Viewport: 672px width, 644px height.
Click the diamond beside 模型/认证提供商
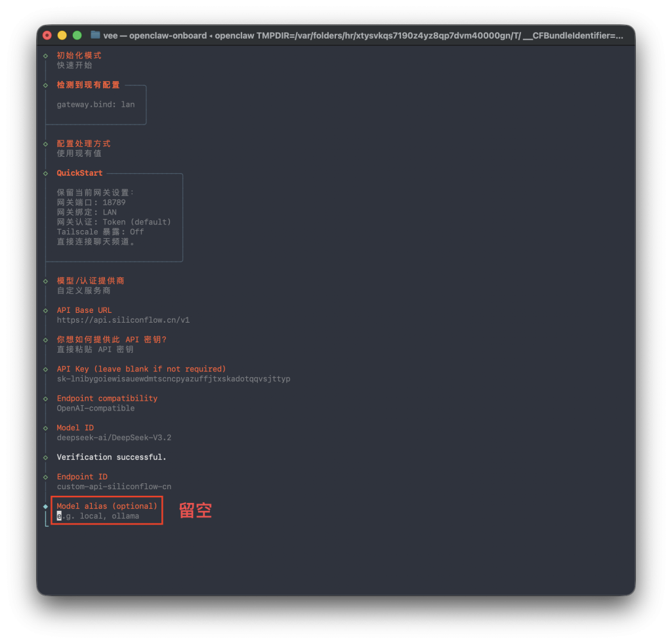tap(46, 280)
